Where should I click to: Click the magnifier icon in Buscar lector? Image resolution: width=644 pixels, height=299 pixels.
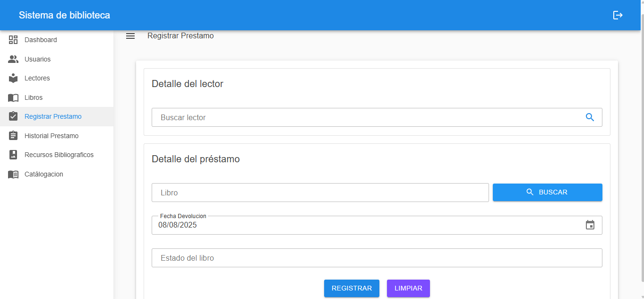[589, 117]
